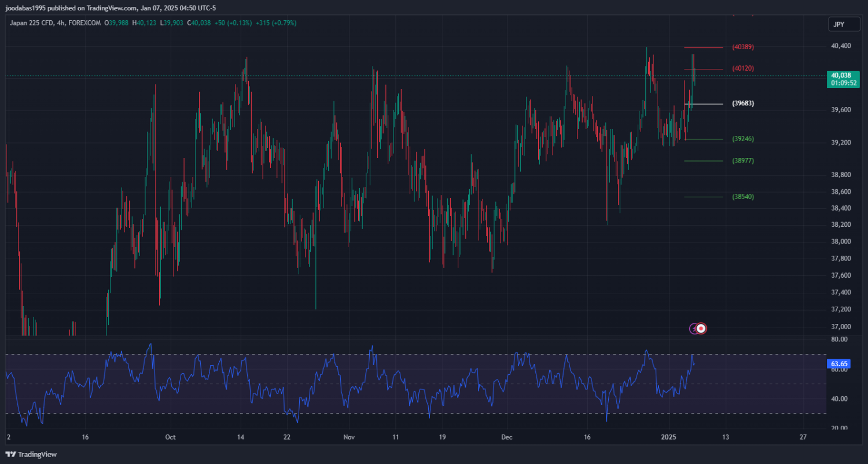Click the Dec label on the time axis

pos(507,437)
